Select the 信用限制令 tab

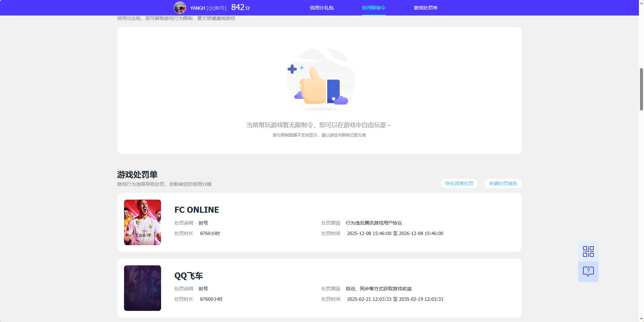373,8
